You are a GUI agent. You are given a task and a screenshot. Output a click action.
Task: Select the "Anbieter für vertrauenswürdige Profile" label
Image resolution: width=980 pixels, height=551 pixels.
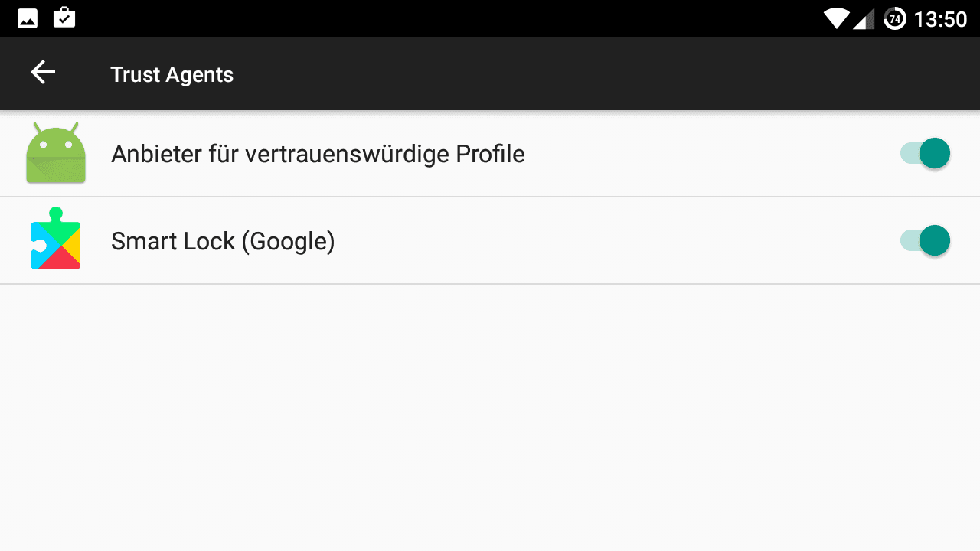[x=318, y=154]
